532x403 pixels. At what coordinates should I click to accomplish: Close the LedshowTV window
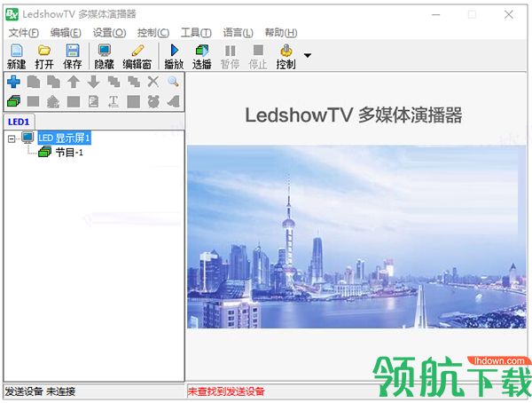tap(509, 14)
